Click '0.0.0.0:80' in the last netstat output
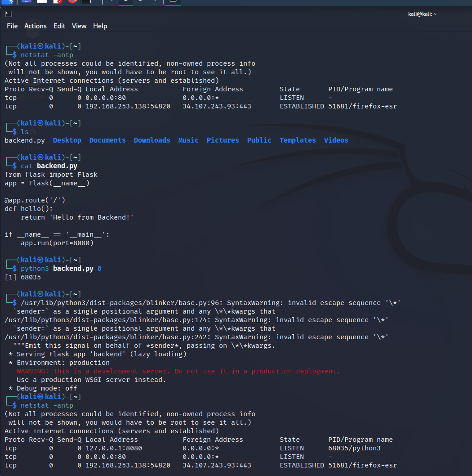472x476 pixels. (x=106, y=457)
